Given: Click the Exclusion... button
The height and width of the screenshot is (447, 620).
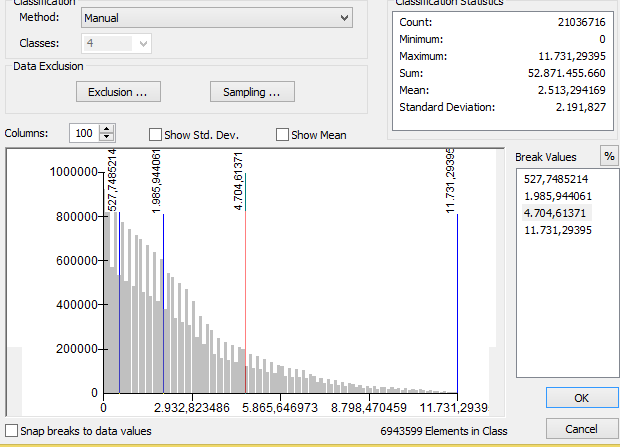Looking at the screenshot, I should pyautogui.click(x=118, y=92).
